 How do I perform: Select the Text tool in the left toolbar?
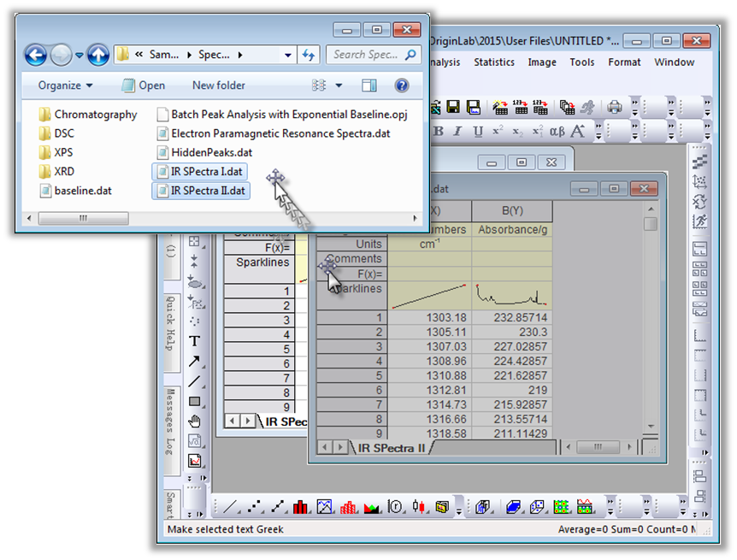tap(194, 340)
